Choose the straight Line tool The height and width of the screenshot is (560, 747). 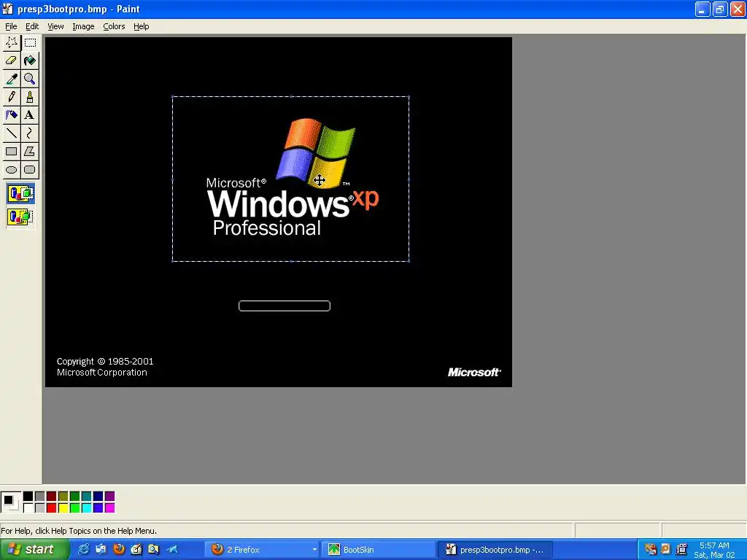click(12, 133)
